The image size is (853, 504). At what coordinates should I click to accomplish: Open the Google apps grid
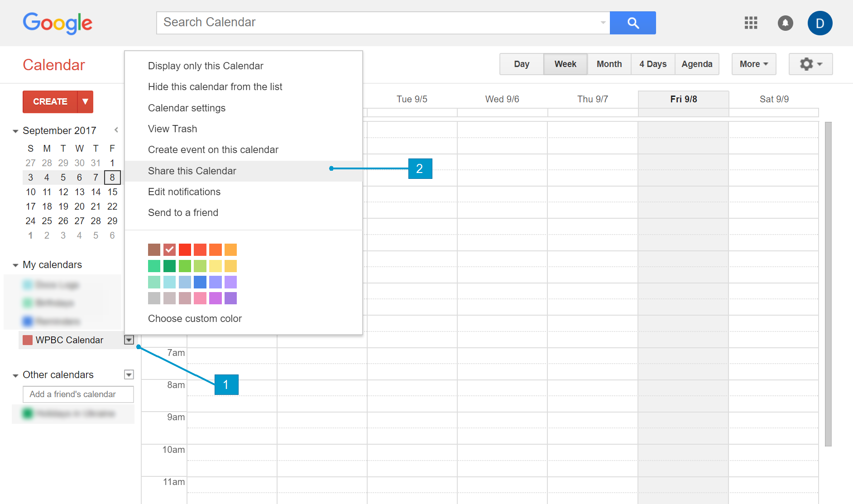pos(751,23)
